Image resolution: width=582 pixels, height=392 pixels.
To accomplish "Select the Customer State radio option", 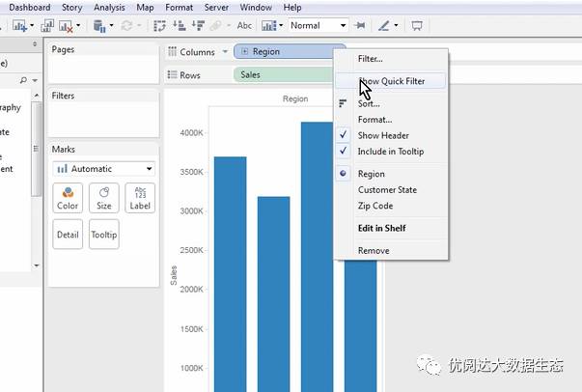I will coord(387,190).
